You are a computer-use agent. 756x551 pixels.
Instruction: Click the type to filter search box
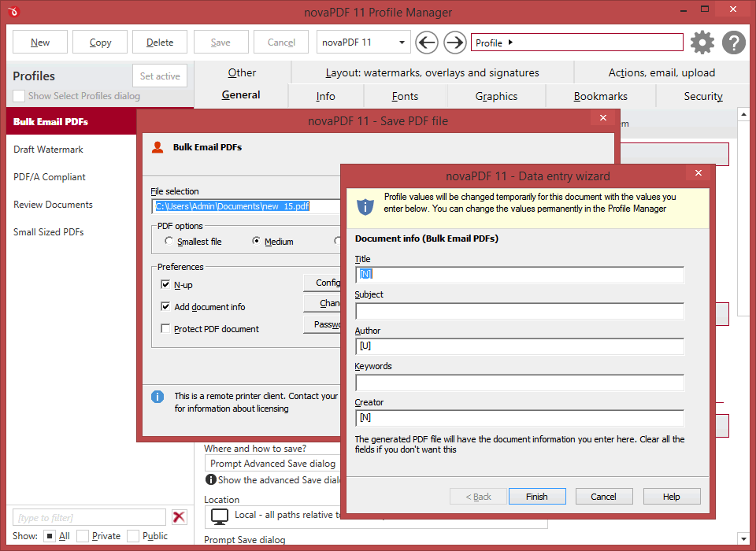pyautogui.click(x=89, y=517)
